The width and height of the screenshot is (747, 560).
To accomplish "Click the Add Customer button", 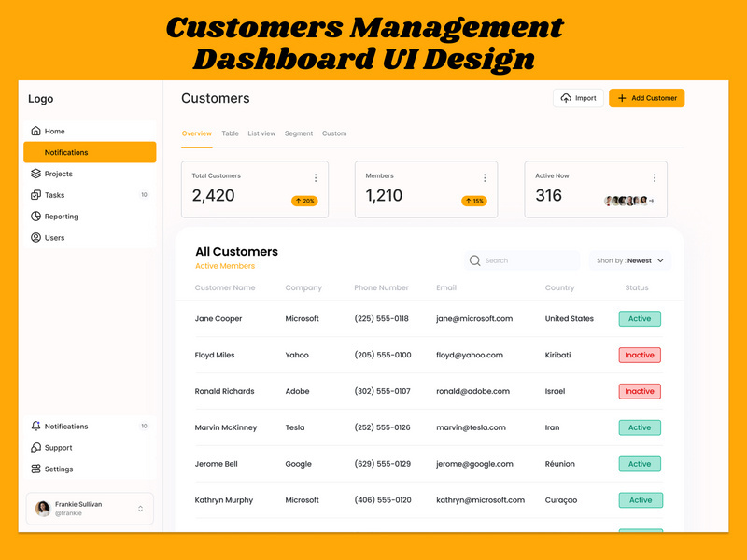I will click(646, 97).
